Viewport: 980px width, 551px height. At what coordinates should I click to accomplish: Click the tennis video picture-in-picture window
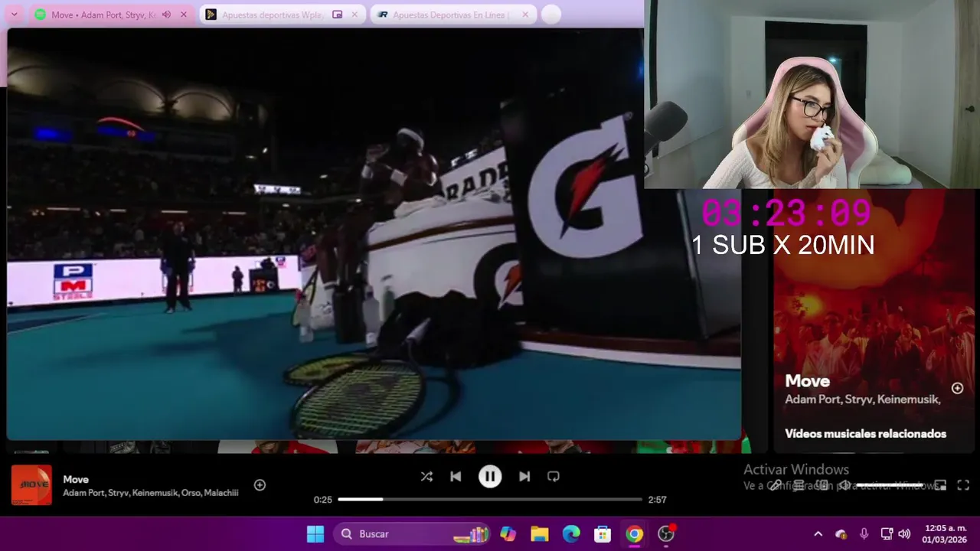374,233
